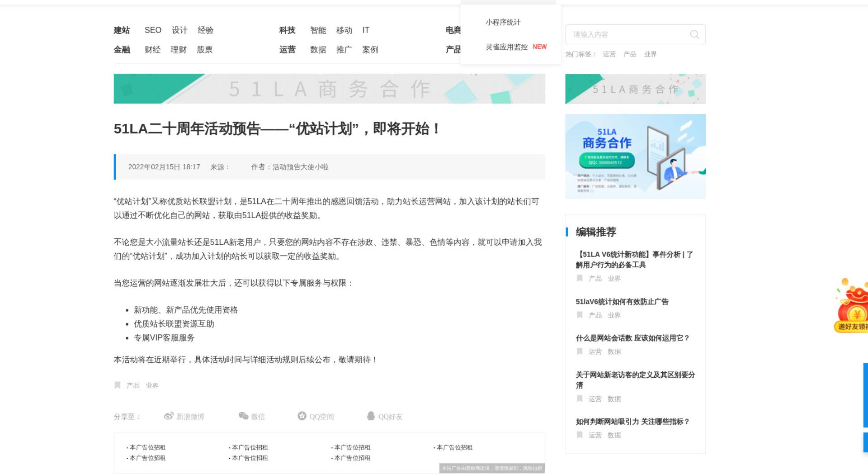Click 微信 share text
The height and width of the screenshot is (475, 868).
coord(258,417)
